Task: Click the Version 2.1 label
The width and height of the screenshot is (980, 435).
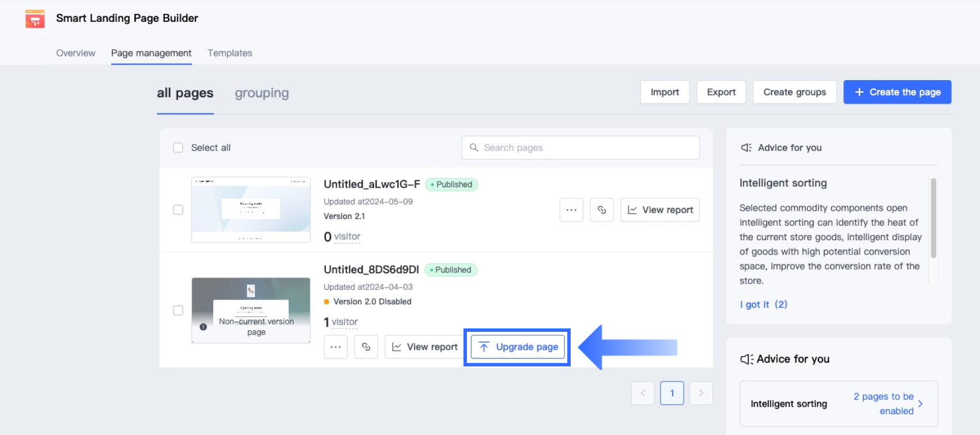Action: pos(344,216)
